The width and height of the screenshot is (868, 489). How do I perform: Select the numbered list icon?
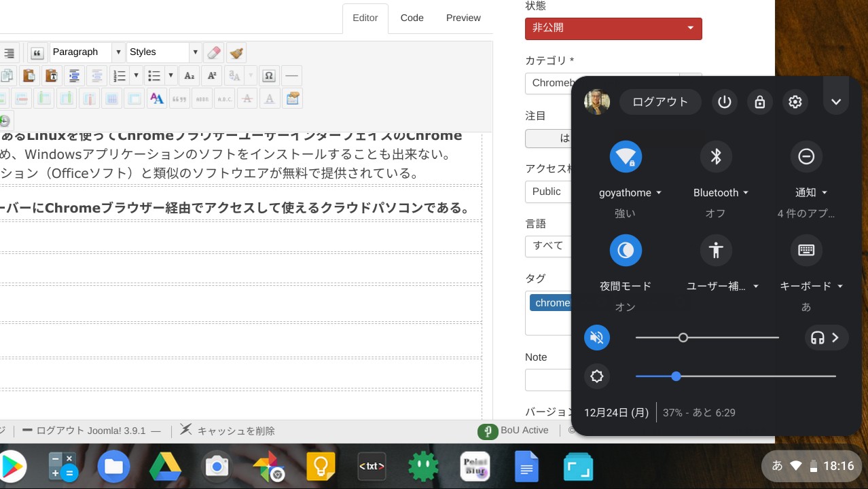tap(120, 75)
